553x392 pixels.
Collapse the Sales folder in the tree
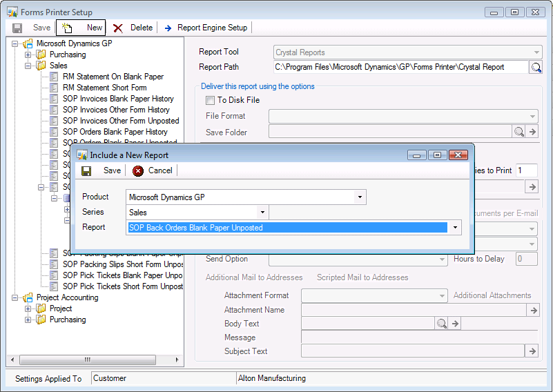coord(28,66)
